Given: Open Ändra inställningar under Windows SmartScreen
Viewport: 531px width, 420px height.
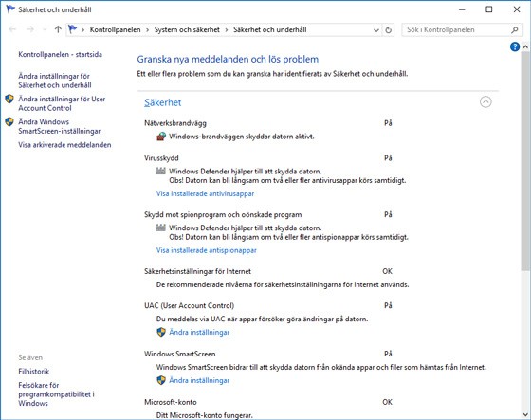Looking at the screenshot, I should pyautogui.click(x=199, y=380).
